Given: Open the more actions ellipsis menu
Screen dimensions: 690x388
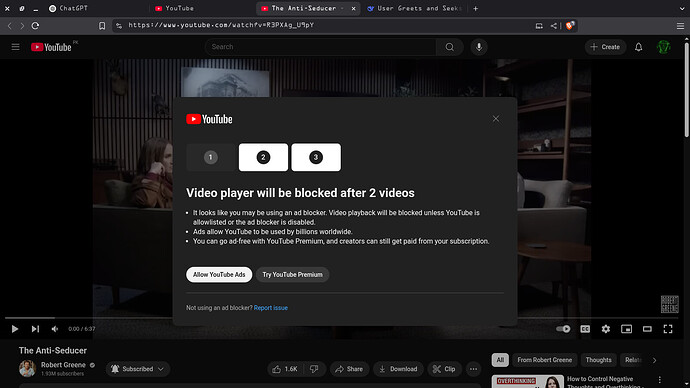Looking at the screenshot, I should tap(473, 369).
